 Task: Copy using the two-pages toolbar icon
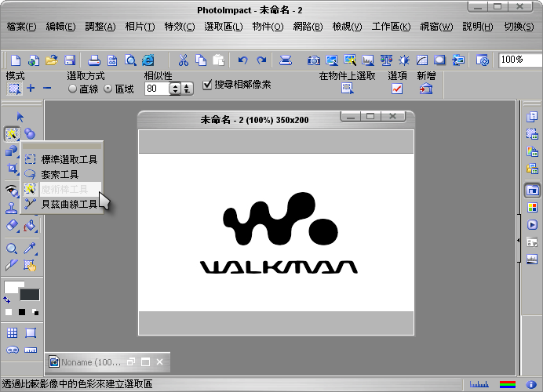tap(201, 60)
